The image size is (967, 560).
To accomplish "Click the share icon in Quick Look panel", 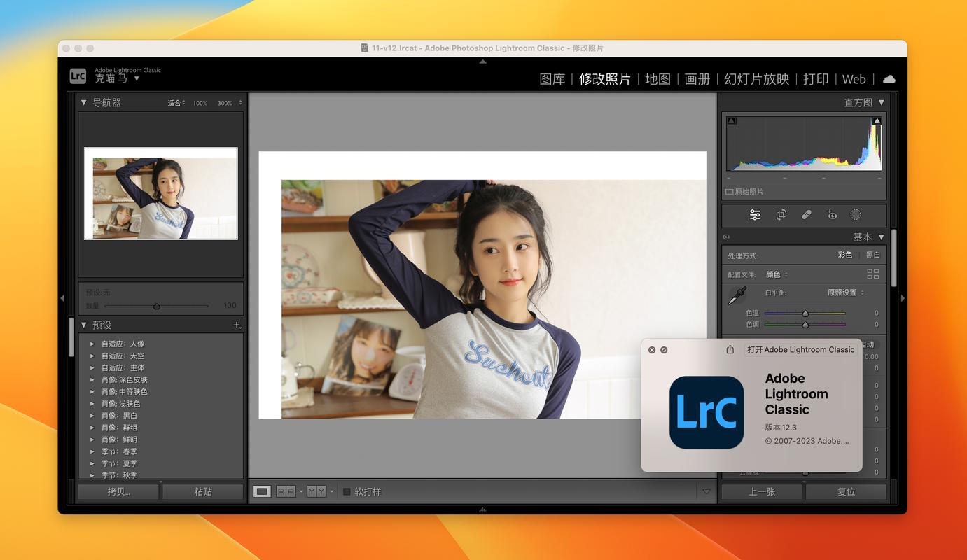I will pyautogui.click(x=730, y=349).
